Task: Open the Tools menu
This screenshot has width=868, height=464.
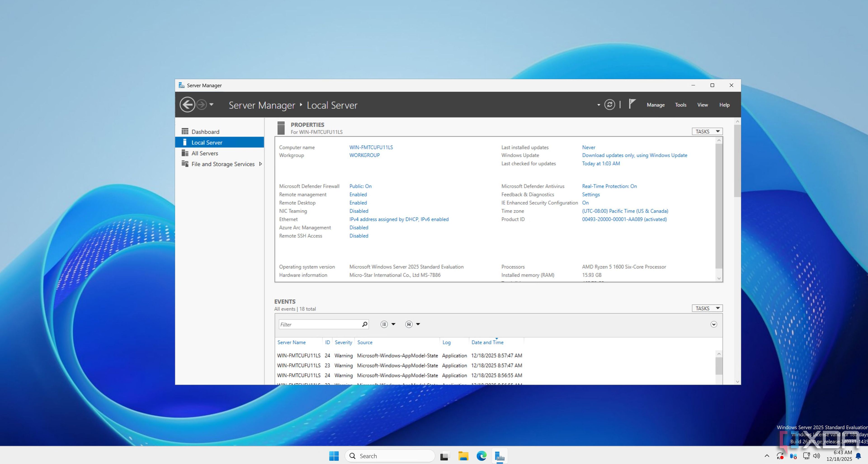Action: click(680, 105)
